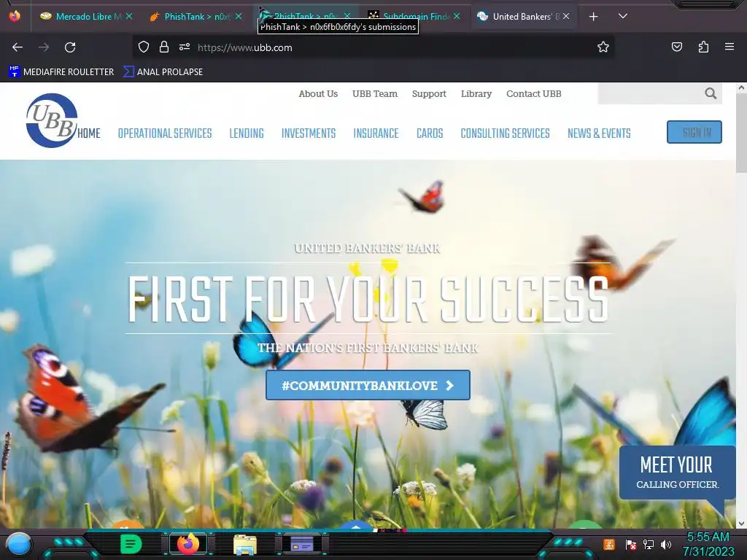Open the purple window app in taskbar

tap(301, 544)
